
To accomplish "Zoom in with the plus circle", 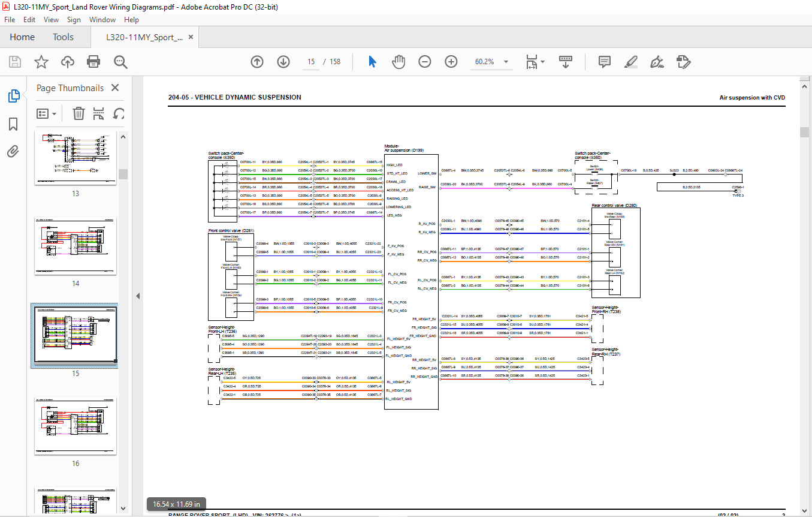I will pos(451,62).
